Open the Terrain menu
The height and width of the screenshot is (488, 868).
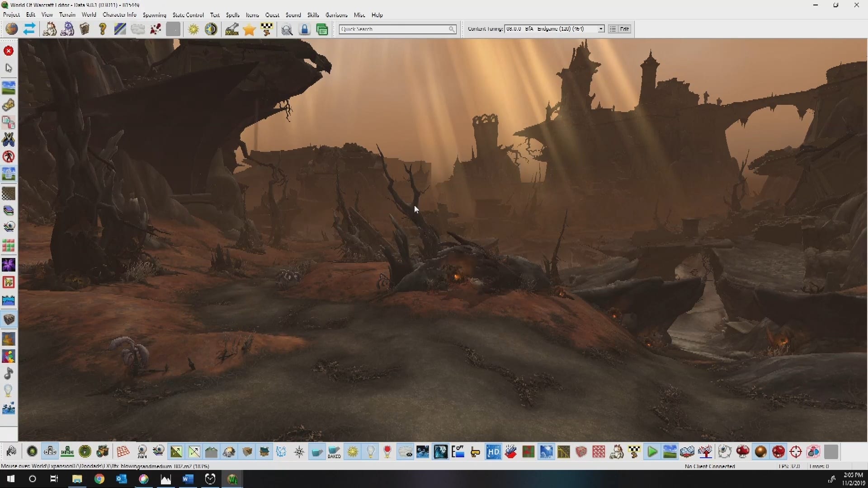67,15
